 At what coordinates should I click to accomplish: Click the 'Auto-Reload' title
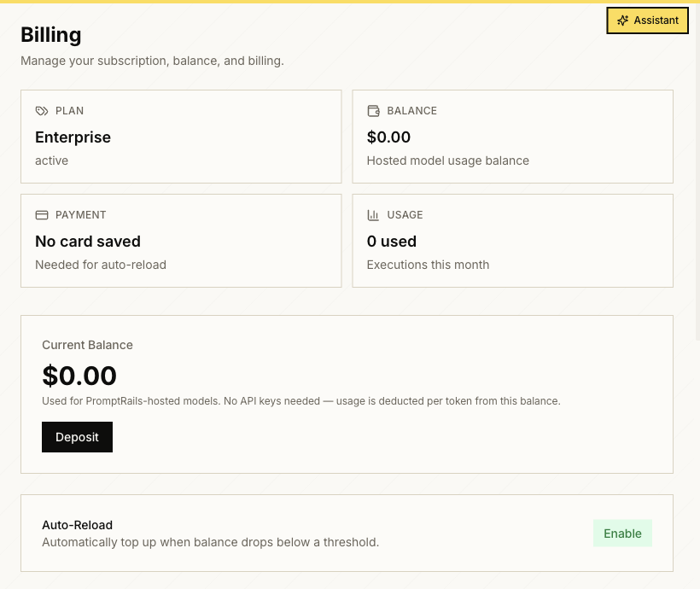coord(77,525)
